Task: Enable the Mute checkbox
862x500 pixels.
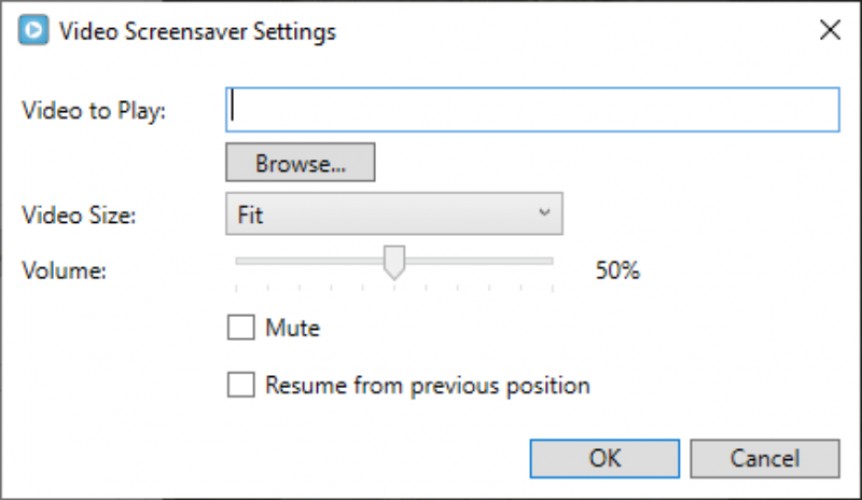Action: point(241,327)
